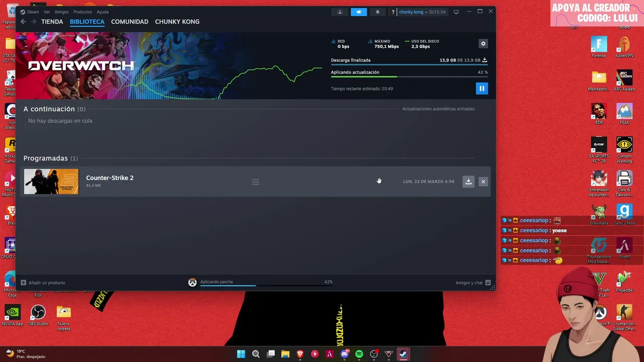Click the plus icon beside Añadir un producto
The width and height of the screenshot is (644, 362).
point(23,283)
